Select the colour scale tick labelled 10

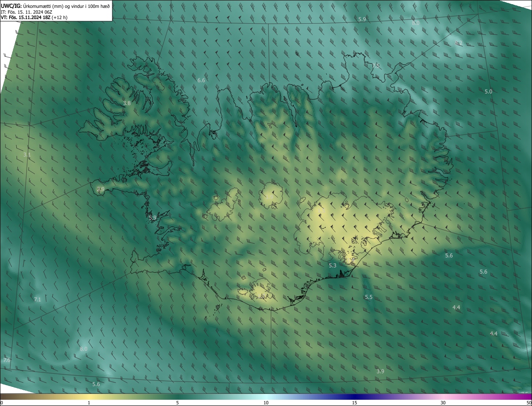[x=266, y=403]
